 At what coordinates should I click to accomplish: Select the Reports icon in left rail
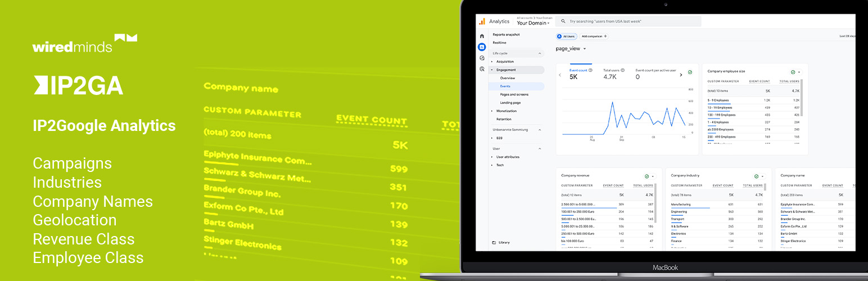tap(482, 47)
